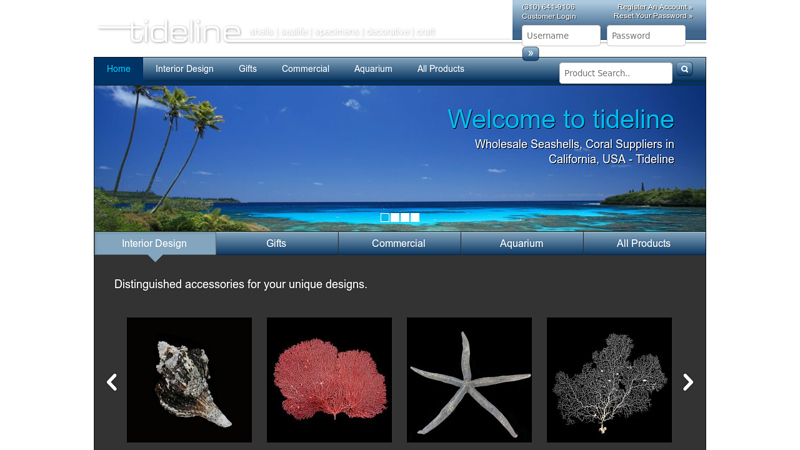The width and height of the screenshot is (800, 450).
Task: Click the product search magnifier button
Action: (x=684, y=69)
